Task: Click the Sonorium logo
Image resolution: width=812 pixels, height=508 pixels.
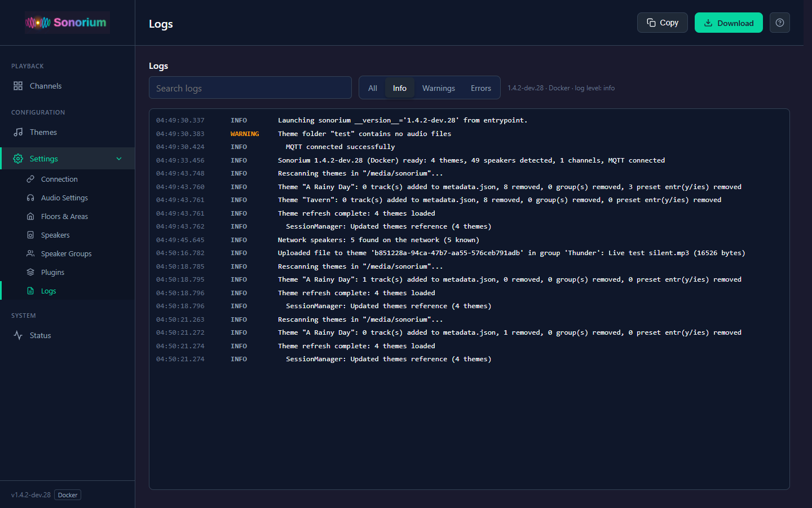Action: click(x=67, y=23)
